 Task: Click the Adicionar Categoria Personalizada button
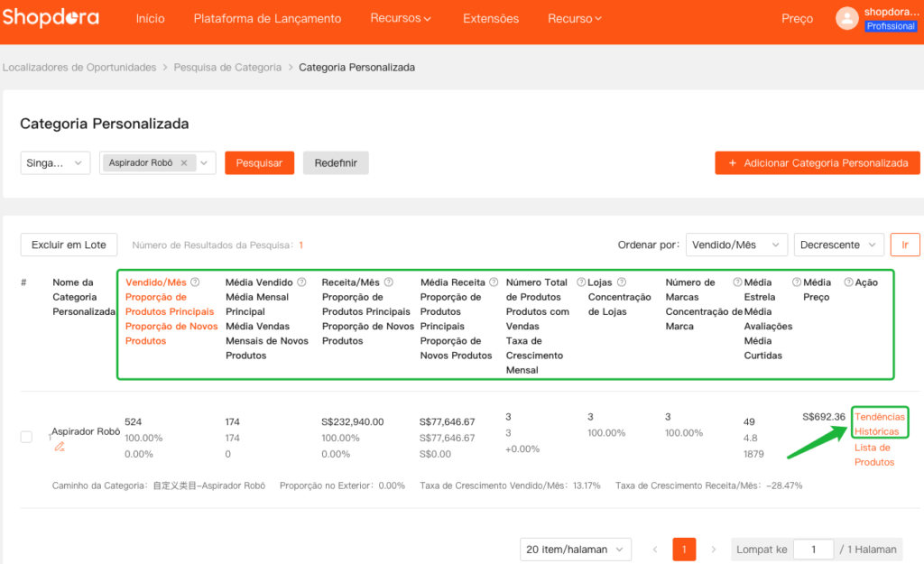pos(817,163)
